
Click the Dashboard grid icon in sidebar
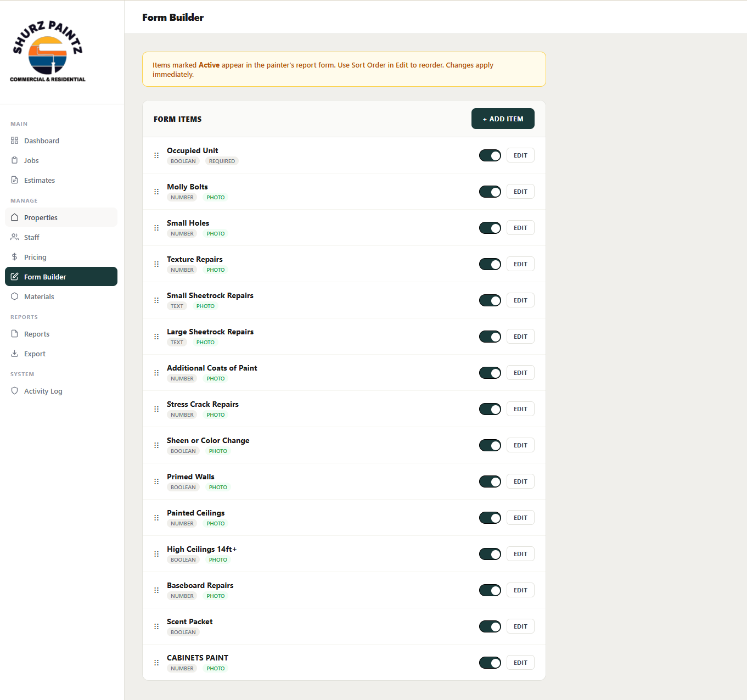click(x=15, y=141)
